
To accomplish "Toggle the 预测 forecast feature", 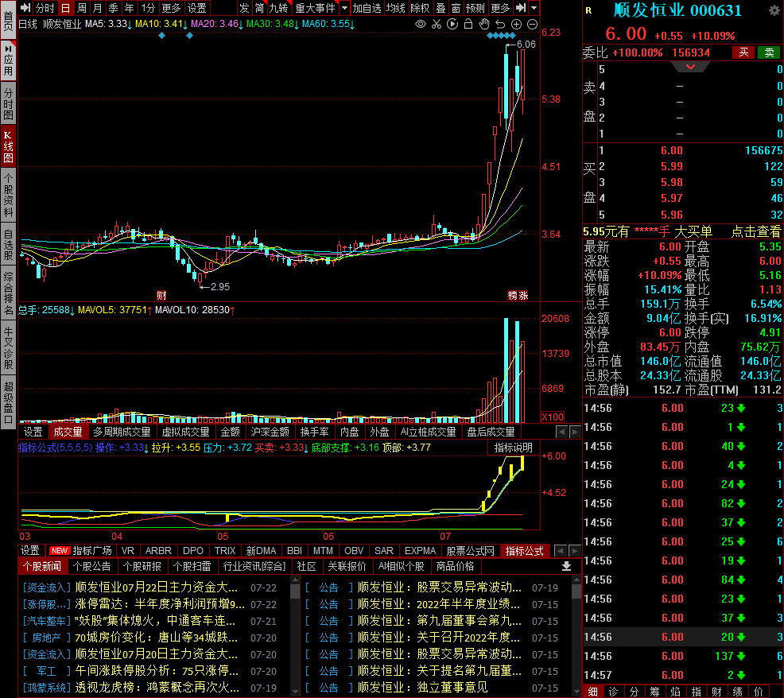I will (475, 8).
